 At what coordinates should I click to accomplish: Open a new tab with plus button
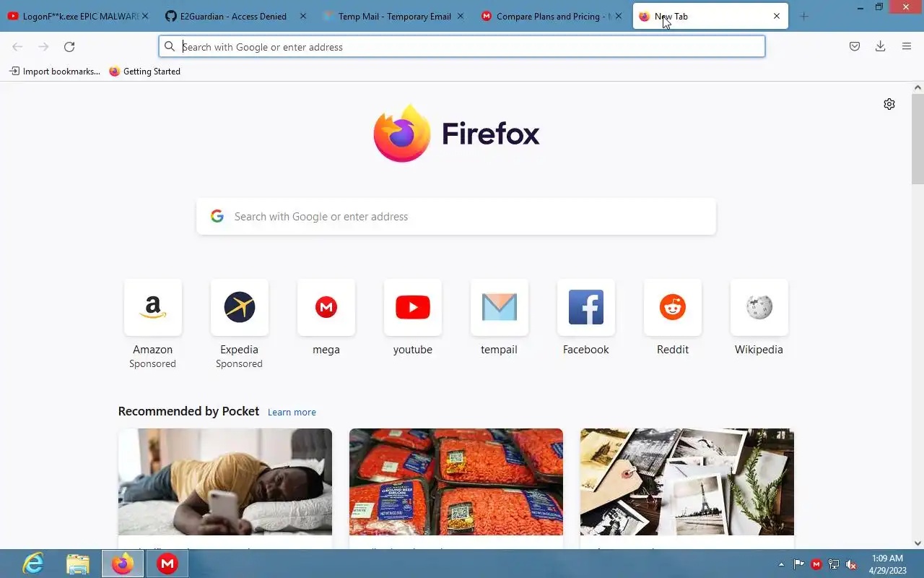tap(804, 16)
